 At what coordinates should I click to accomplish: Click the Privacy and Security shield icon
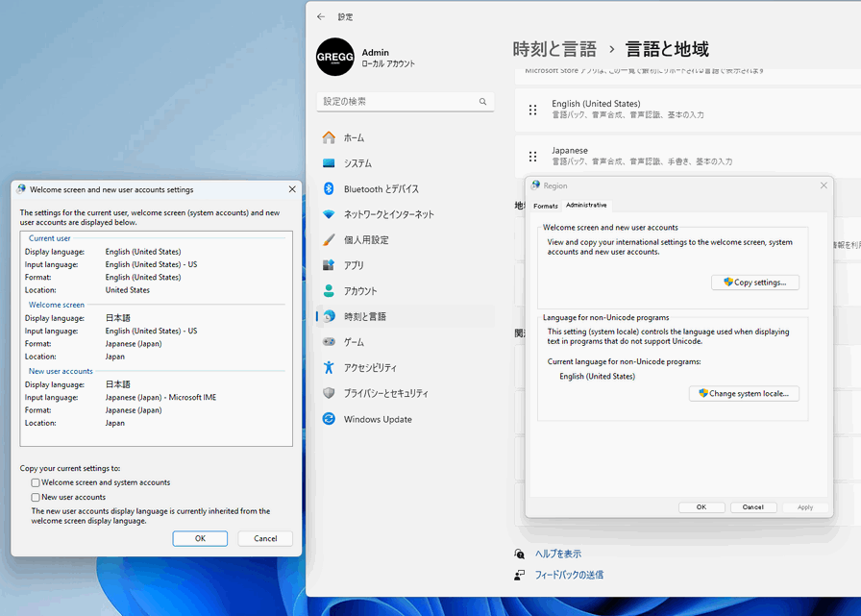(329, 393)
